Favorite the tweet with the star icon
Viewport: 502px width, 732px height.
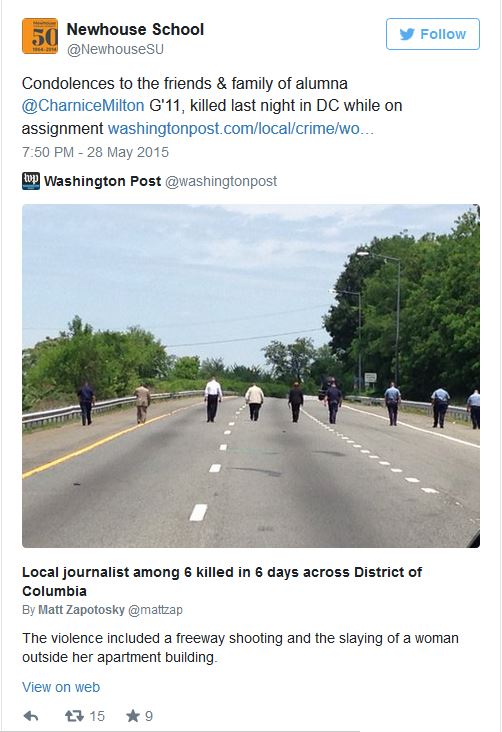133,716
